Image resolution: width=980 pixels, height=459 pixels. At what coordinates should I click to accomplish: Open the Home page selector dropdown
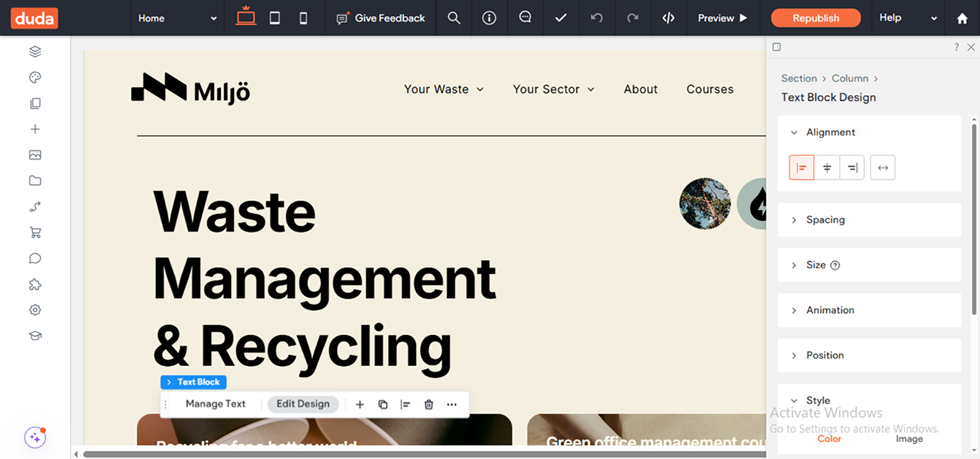point(178,18)
